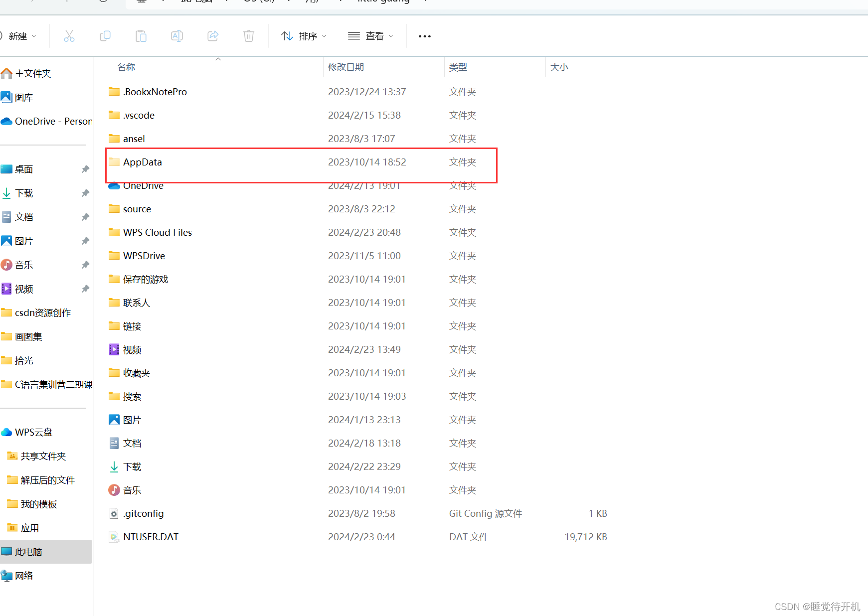Open 拾光 folder in sidebar
This screenshot has height=616, width=868.
17,360
